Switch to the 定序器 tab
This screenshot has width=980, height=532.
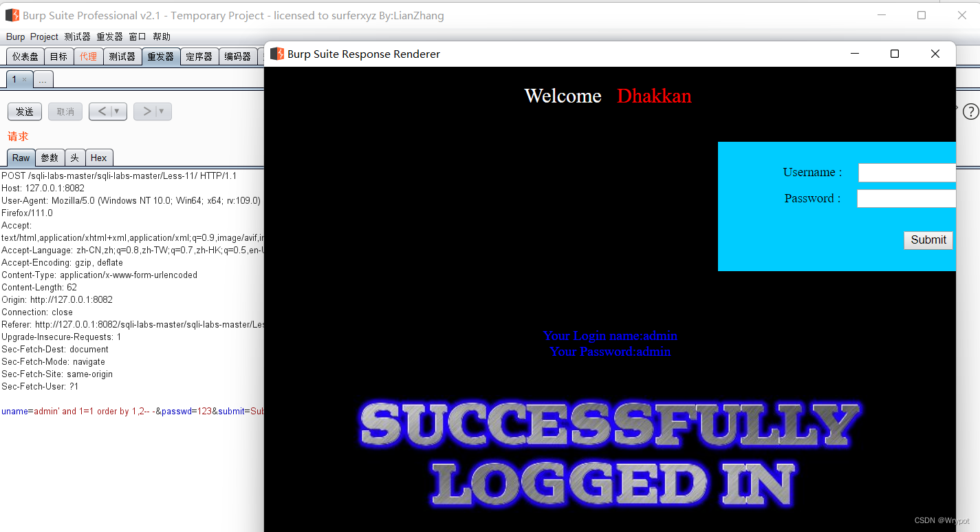[x=199, y=56]
